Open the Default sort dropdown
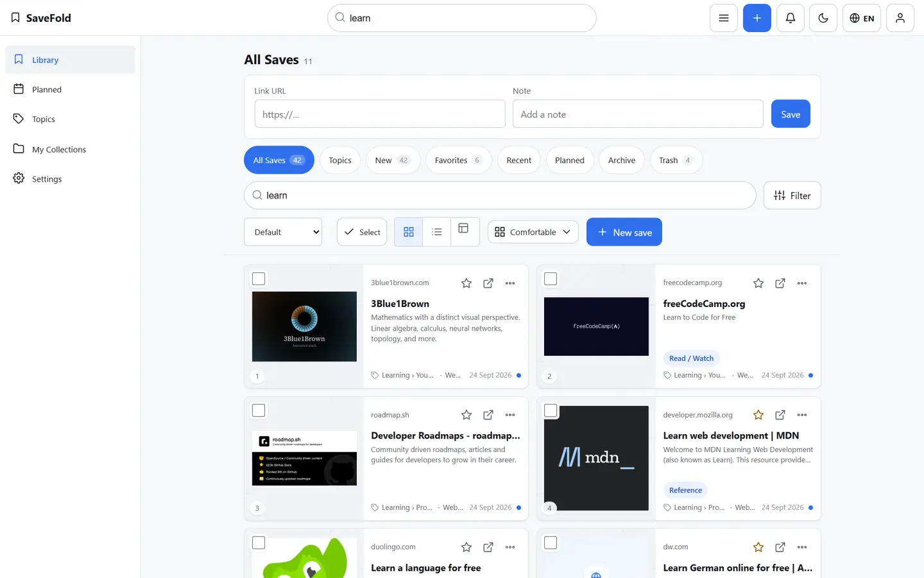 point(283,232)
